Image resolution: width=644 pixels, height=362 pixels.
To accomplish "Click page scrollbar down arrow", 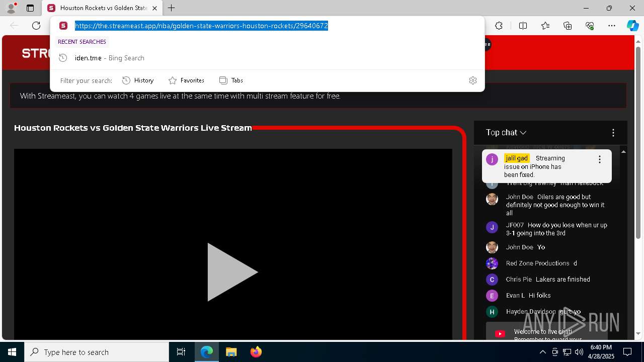I will point(638,333).
